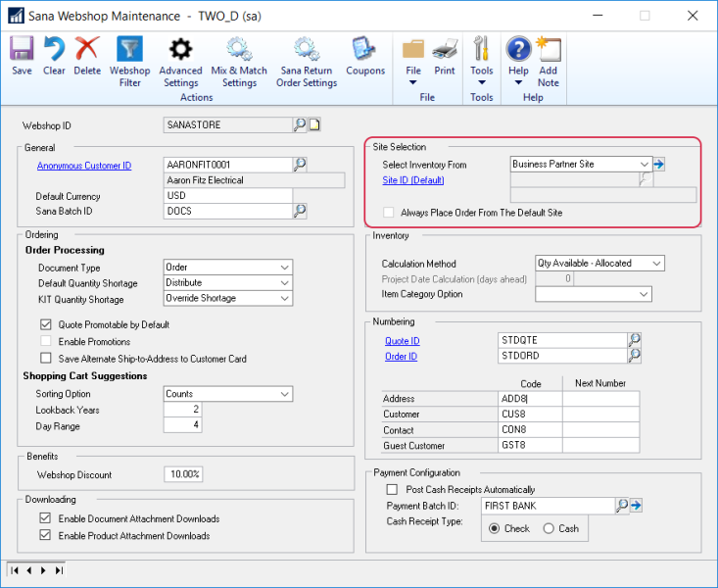Click Sana Batch ID field DOCS
718x588 pixels.
228,211
